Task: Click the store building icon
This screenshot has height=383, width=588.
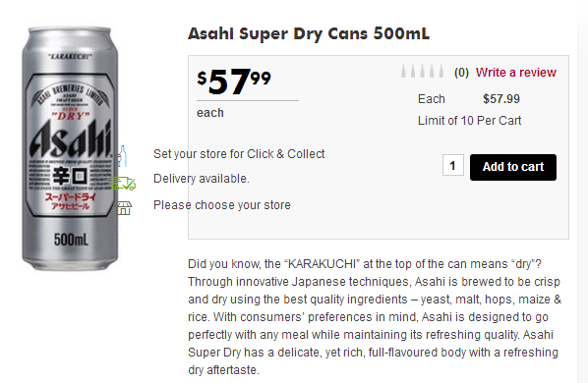Action: [x=125, y=208]
